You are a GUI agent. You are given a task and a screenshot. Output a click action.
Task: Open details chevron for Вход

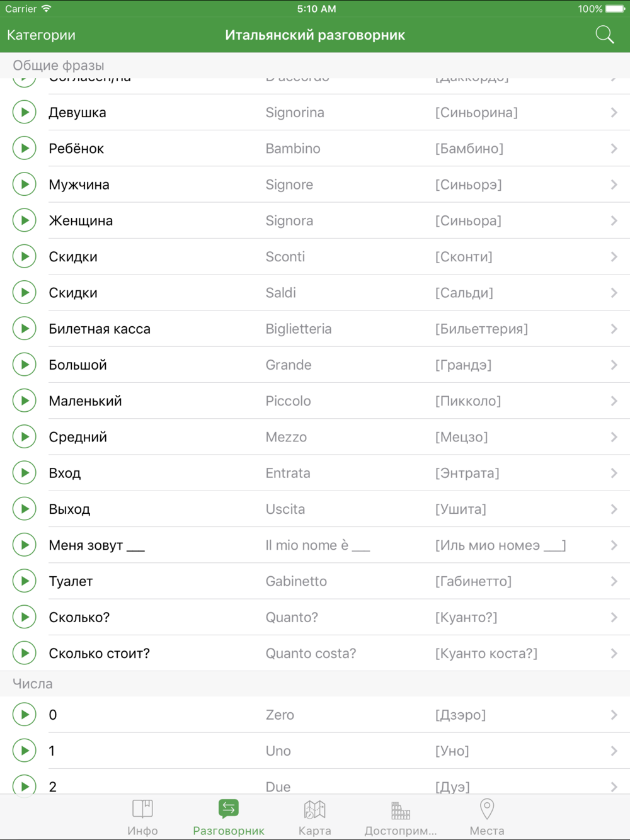tap(614, 473)
